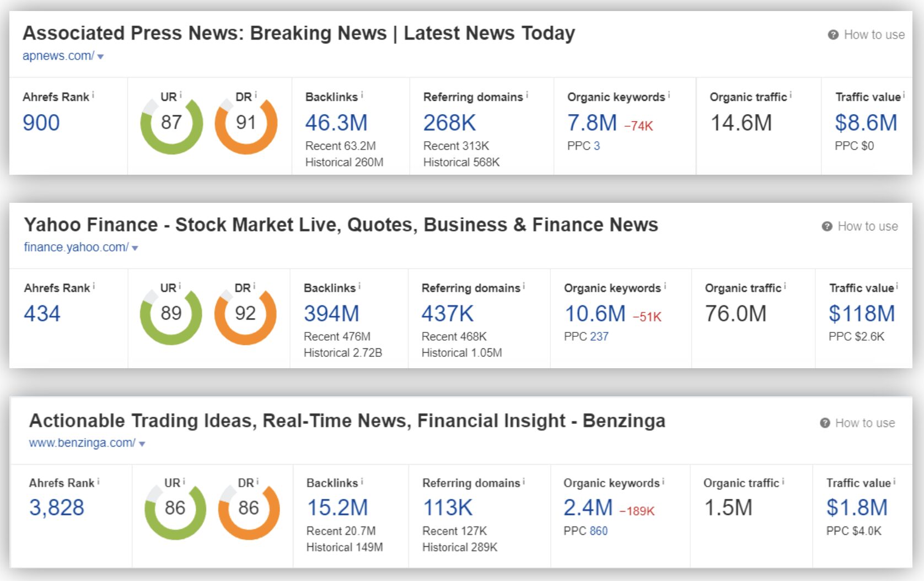Click the info icon beside Backlinks for Yahoo Finance

pos(359,286)
